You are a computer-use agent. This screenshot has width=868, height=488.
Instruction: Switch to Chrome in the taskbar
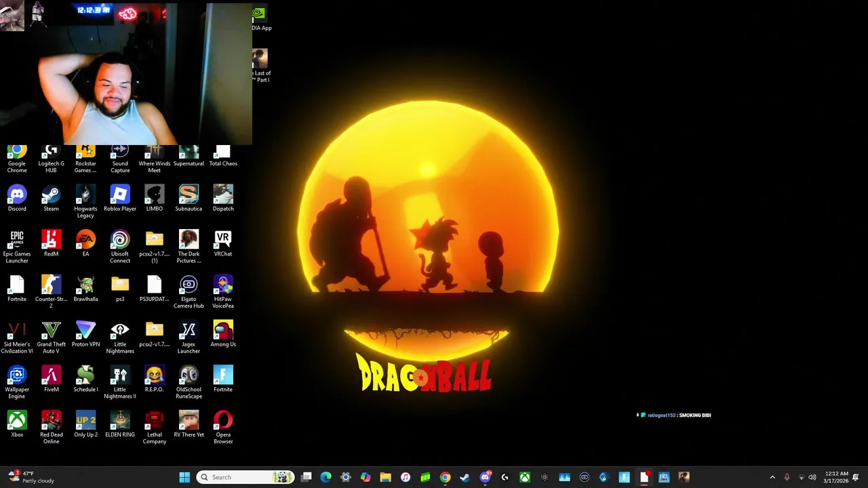(445, 477)
